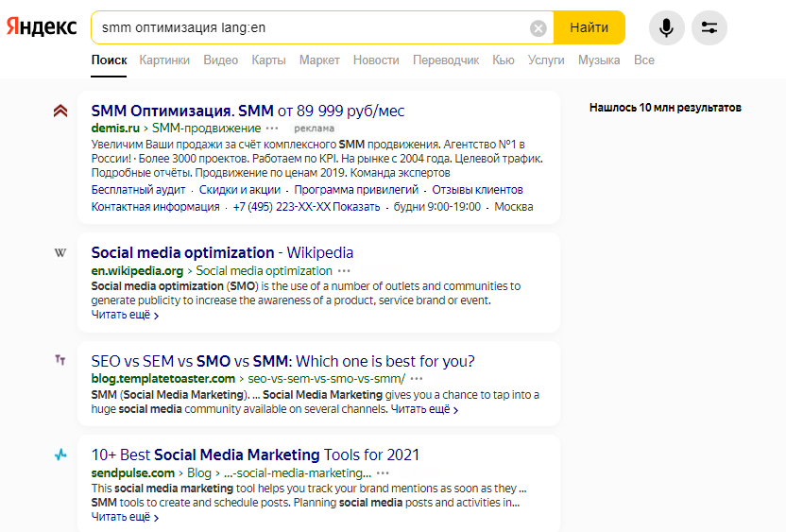This screenshot has width=786, height=532.
Task: Click the Яндекс logo
Action: tap(42, 27)
